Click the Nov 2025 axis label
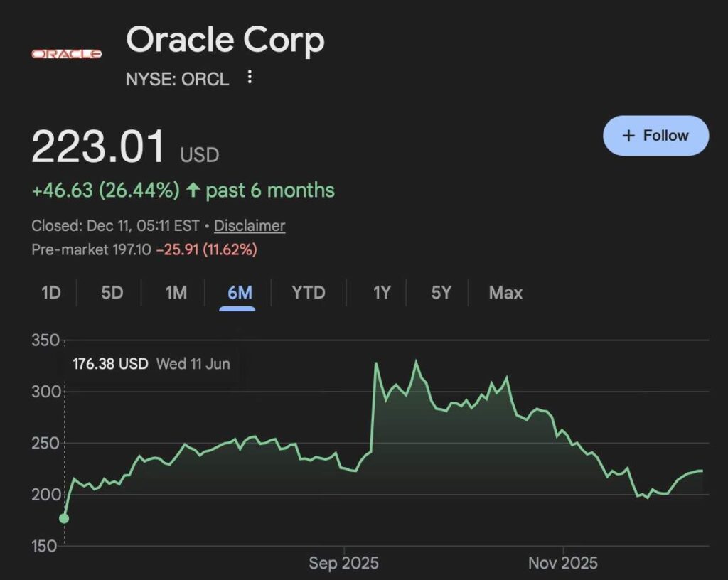The height and width of the screenshot is (580, 728). tap(563, 564)
